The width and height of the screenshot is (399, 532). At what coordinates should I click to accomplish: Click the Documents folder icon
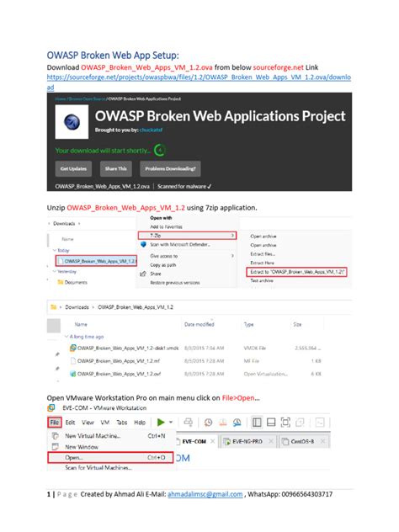click(61, 282)
